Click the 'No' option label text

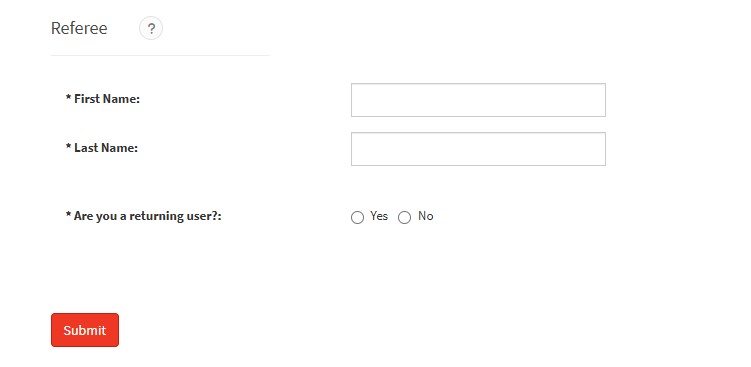pyautogui.click(x=425, y=216)
